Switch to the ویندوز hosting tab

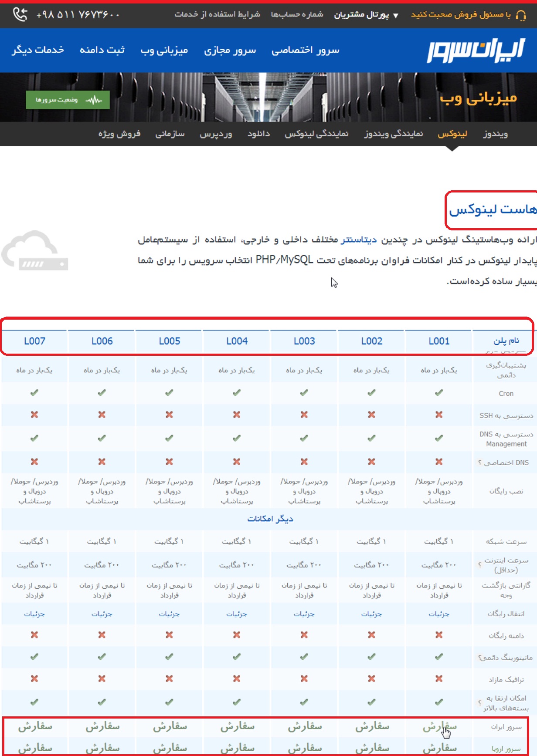pyautogui.click(x=496, y=134)
